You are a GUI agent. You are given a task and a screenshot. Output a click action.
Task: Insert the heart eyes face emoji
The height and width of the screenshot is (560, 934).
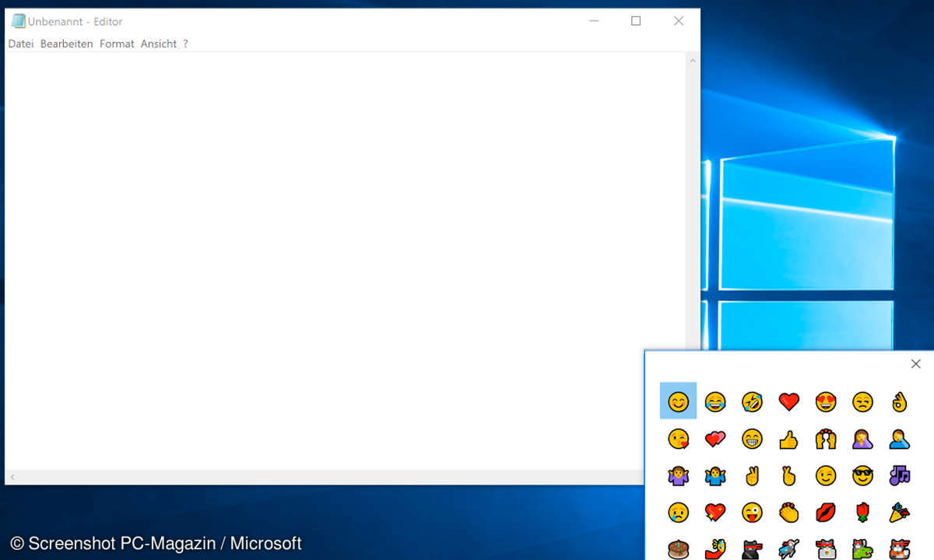(x=826, y=401)
